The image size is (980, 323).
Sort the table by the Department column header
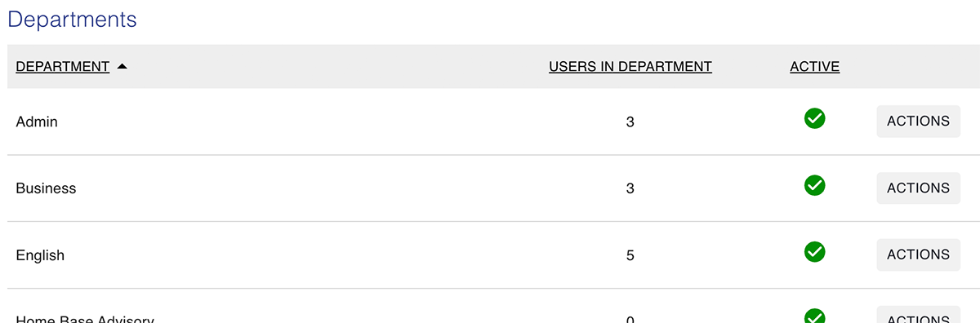click(63, 67)
